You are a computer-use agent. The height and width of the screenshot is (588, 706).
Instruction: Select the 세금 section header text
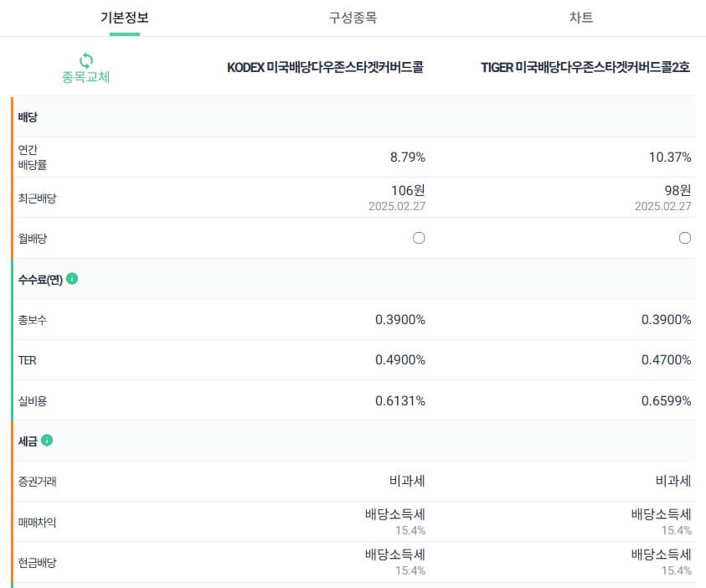pyautogui.click(x=28, y=441)
